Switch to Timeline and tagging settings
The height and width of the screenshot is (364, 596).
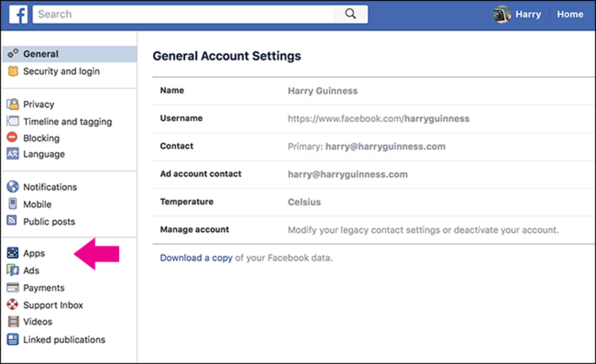(x=67, y=122)
